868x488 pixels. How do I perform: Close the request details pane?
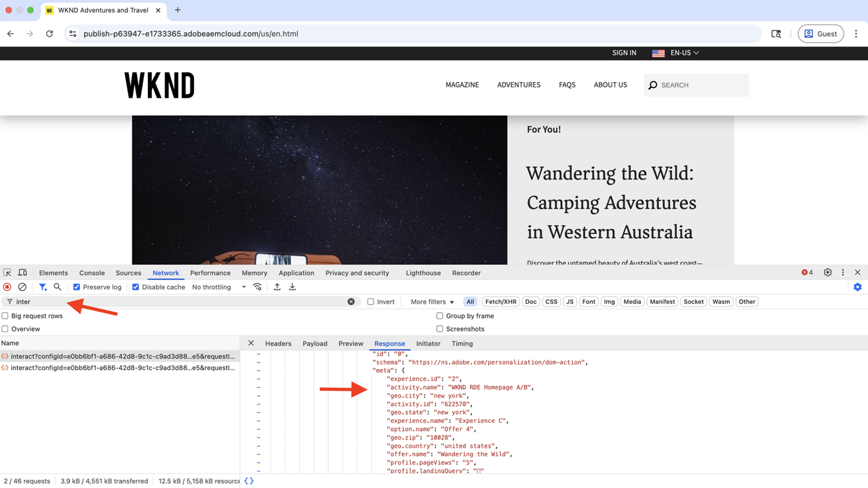point(251,344)
